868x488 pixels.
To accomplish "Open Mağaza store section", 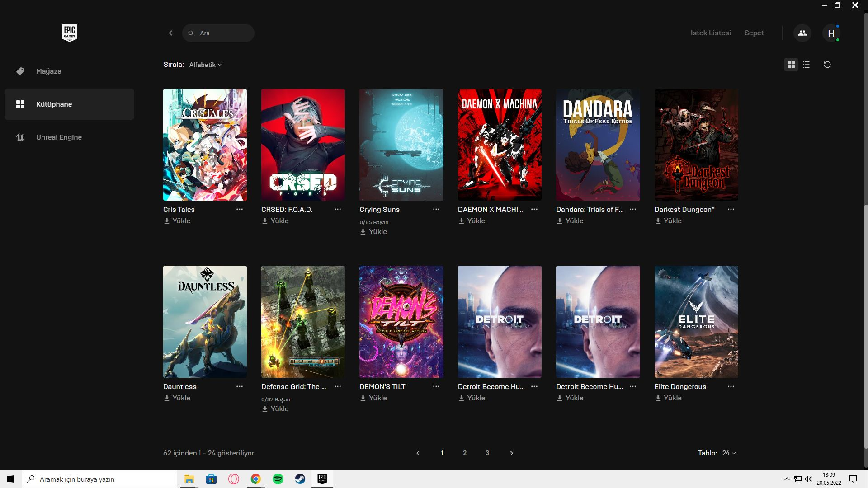I will [x=69, y=71].
